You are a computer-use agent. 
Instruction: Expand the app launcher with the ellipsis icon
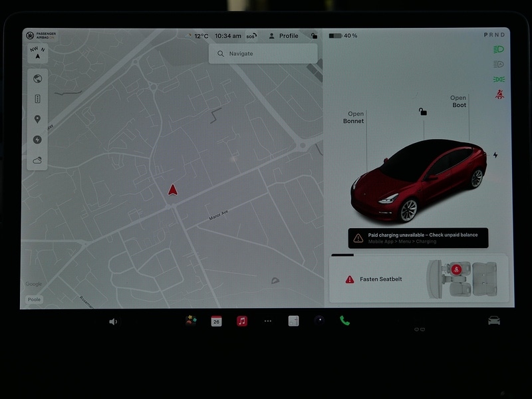[x=267, y=322]
